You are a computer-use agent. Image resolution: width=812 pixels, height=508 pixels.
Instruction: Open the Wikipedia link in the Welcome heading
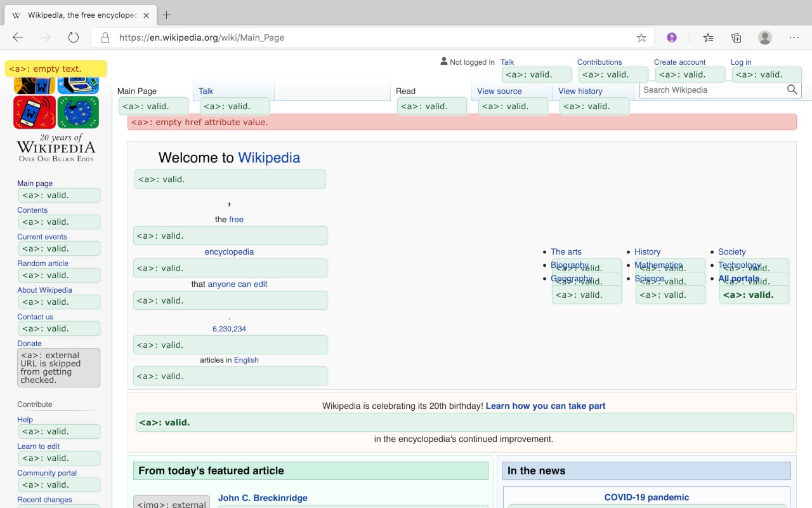[x=269, y=157]
